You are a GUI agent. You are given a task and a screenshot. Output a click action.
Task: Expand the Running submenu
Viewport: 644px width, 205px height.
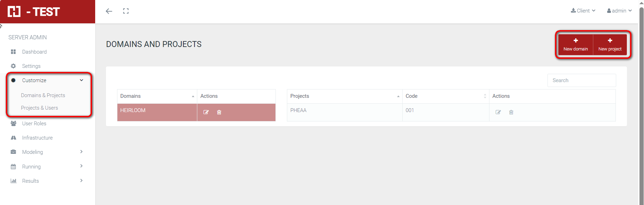[81, 166]
